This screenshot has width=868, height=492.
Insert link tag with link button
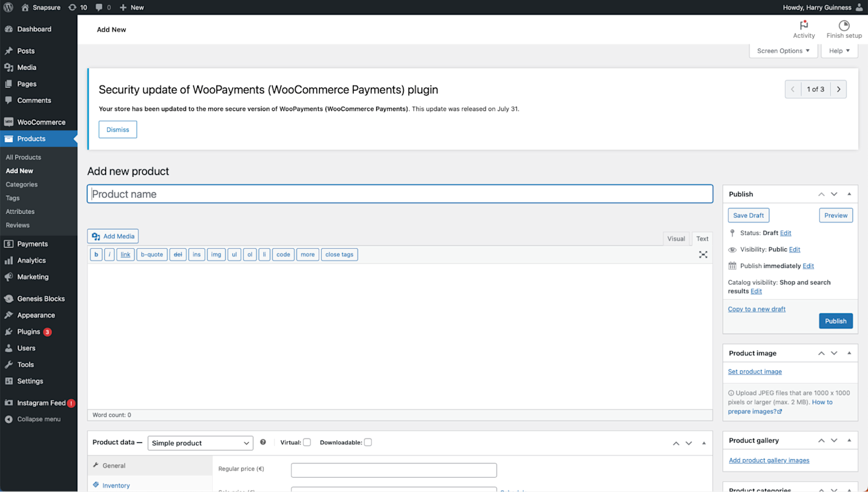click(x=125, y=254)
